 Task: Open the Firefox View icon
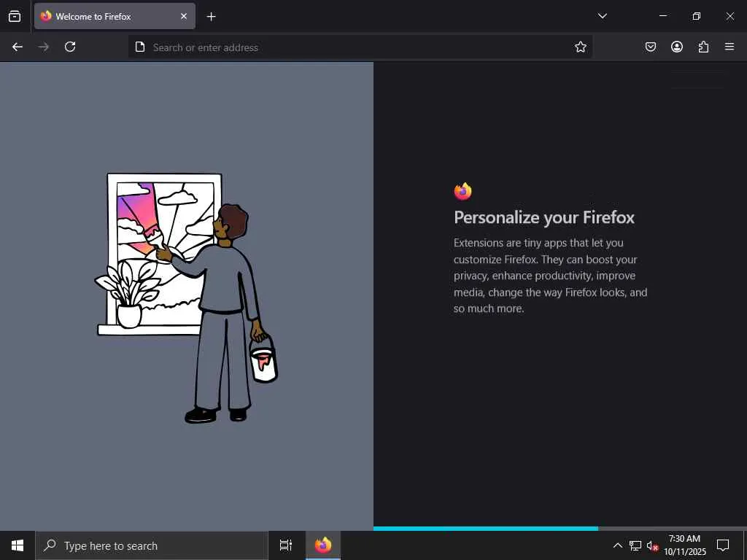pos(15,16)
